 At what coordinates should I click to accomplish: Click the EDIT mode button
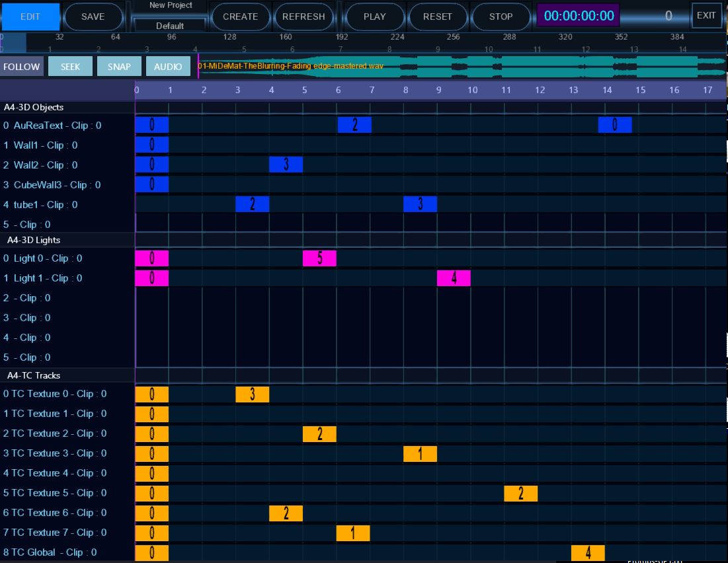click(30, 17)
